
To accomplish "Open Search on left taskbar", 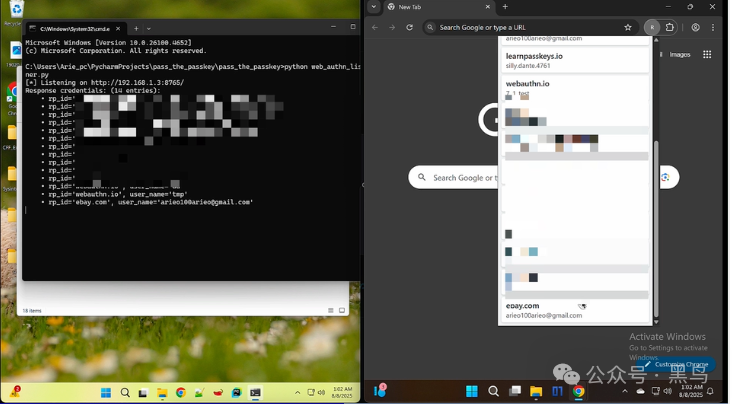I will pos(125,393).
